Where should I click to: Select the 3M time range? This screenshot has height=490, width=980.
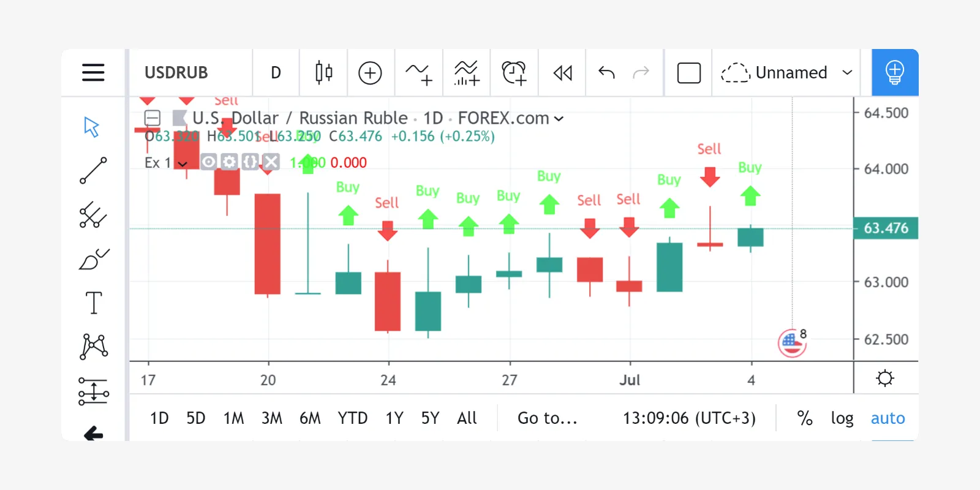tap(271, 418)
